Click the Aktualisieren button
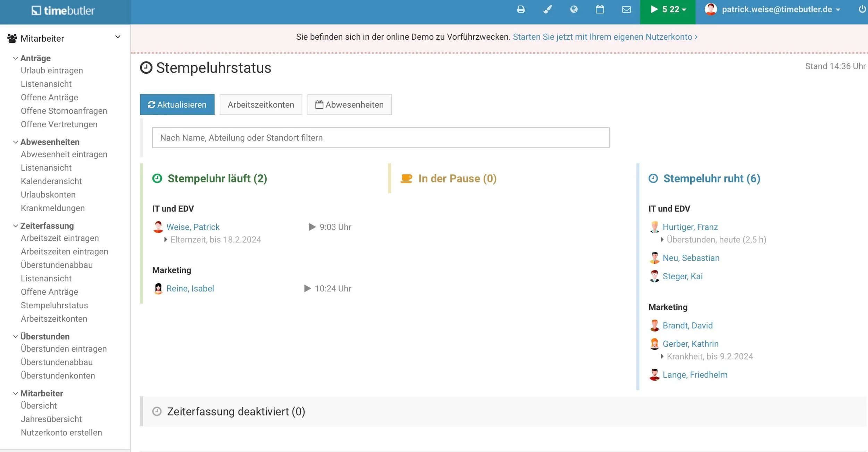This screenshot has height=452, width=868. pos(177,105)
